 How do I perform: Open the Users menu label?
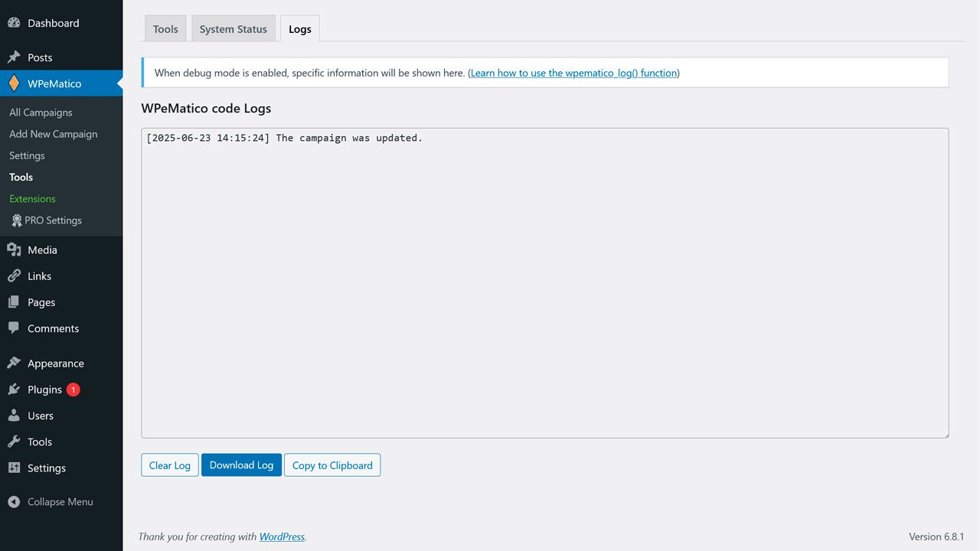pos(41,416)
